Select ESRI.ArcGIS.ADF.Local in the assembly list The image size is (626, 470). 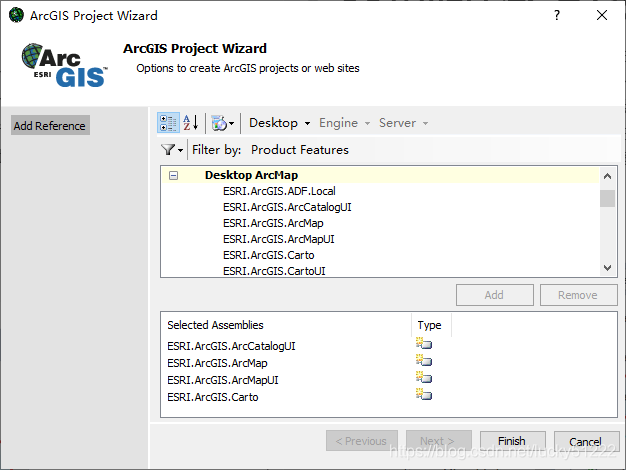point(279,191)
